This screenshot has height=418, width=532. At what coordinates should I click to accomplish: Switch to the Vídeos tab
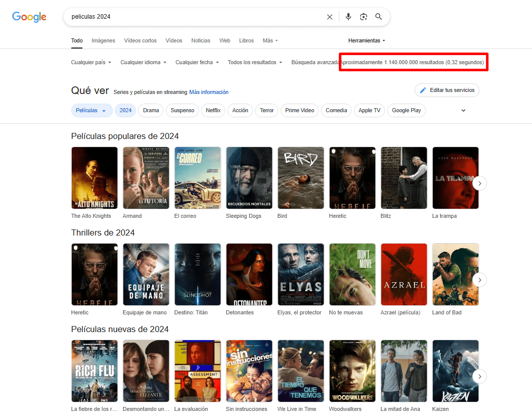174,40
